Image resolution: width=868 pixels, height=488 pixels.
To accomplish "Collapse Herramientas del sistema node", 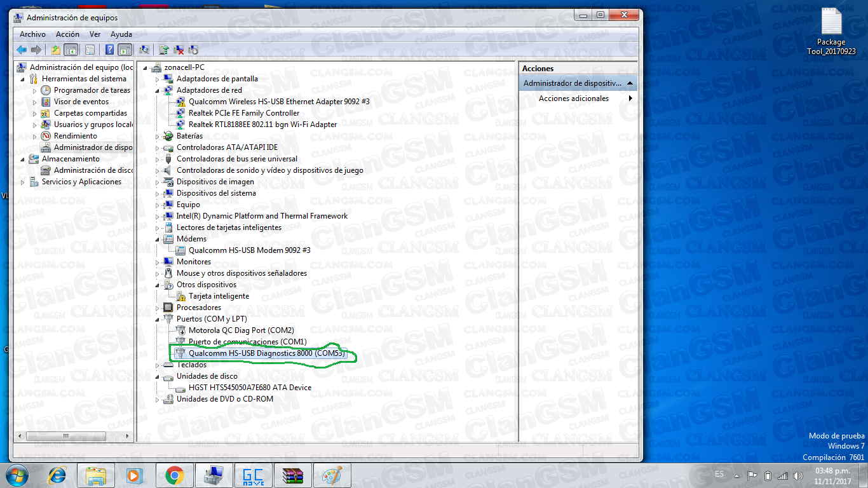I will point(24,79).
